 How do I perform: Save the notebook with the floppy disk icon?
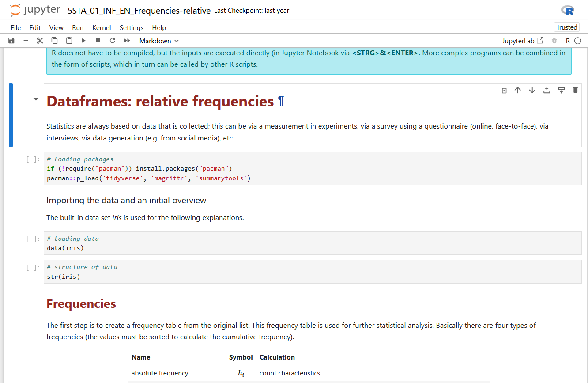(x=11, y=41)
